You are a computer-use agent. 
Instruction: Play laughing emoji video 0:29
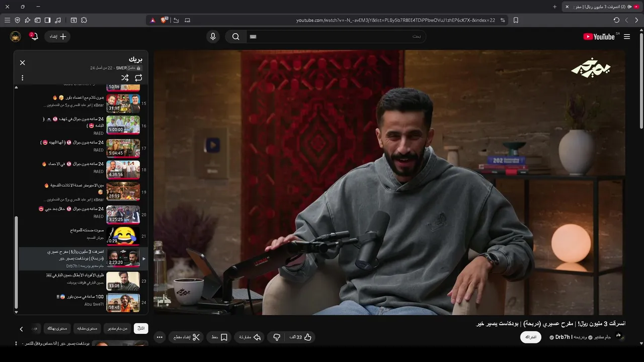coord(123,235)
